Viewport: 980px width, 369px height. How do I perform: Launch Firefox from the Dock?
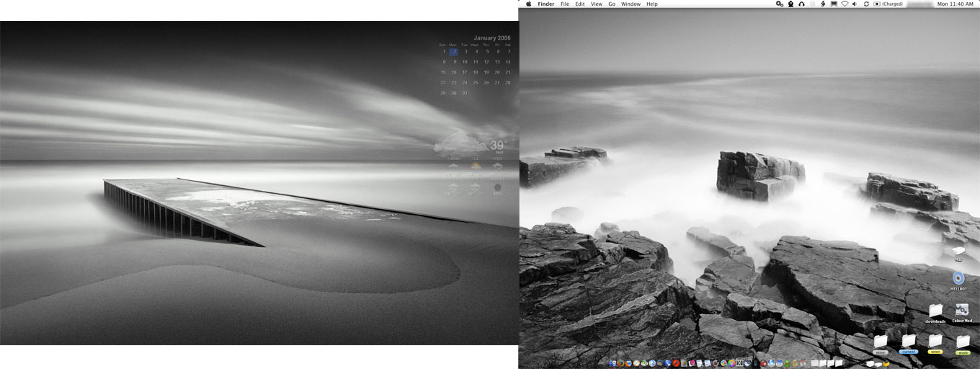(629, 363)
